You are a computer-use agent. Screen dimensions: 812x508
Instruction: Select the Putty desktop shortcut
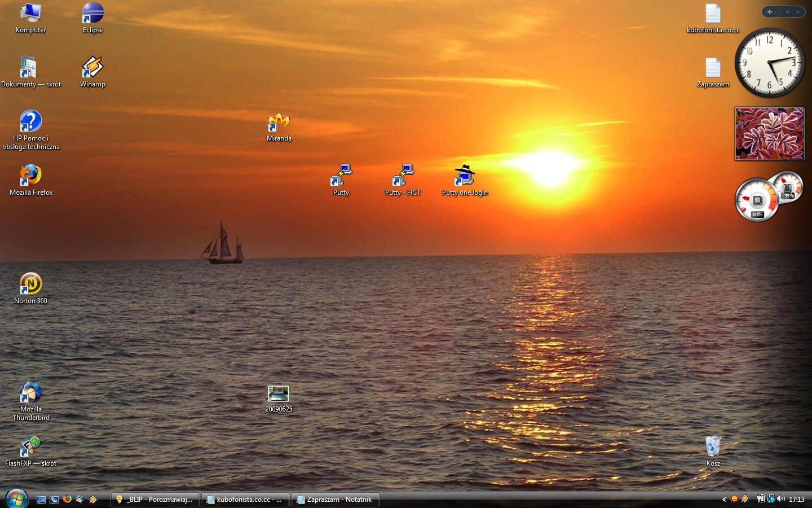point(341,181)
